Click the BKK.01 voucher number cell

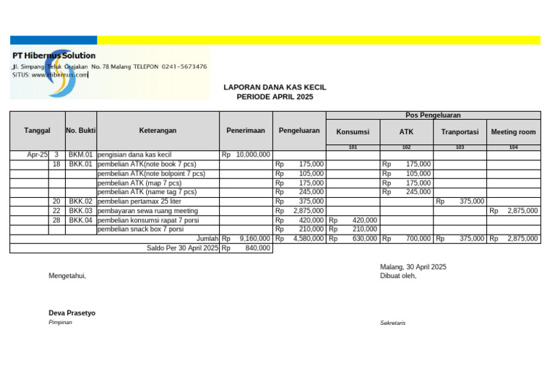81,164
